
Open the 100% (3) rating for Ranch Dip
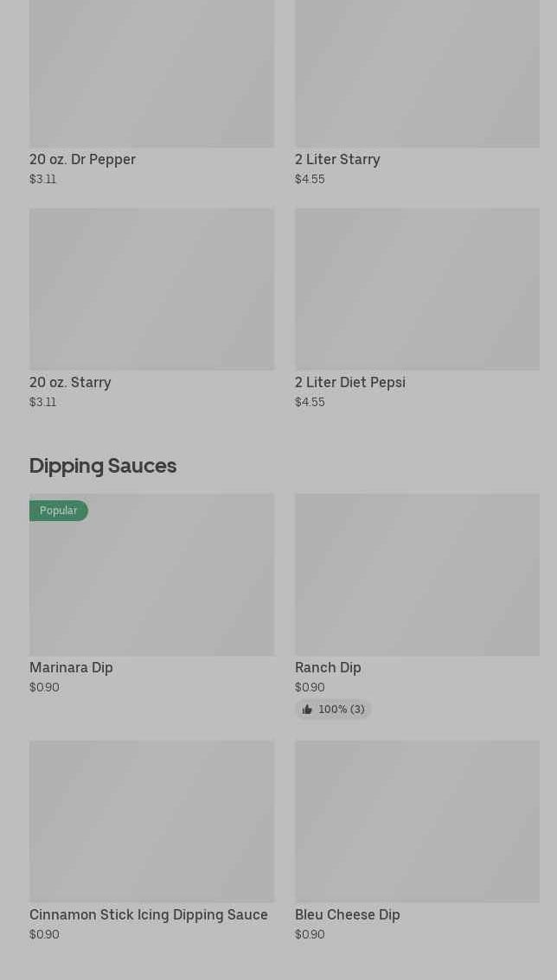341,710
